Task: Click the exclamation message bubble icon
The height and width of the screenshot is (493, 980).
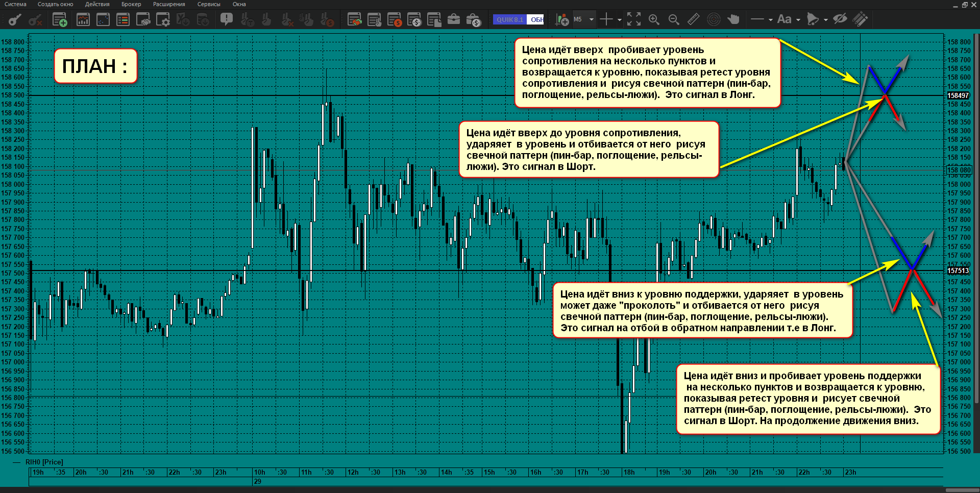Action: pos(227,20)
